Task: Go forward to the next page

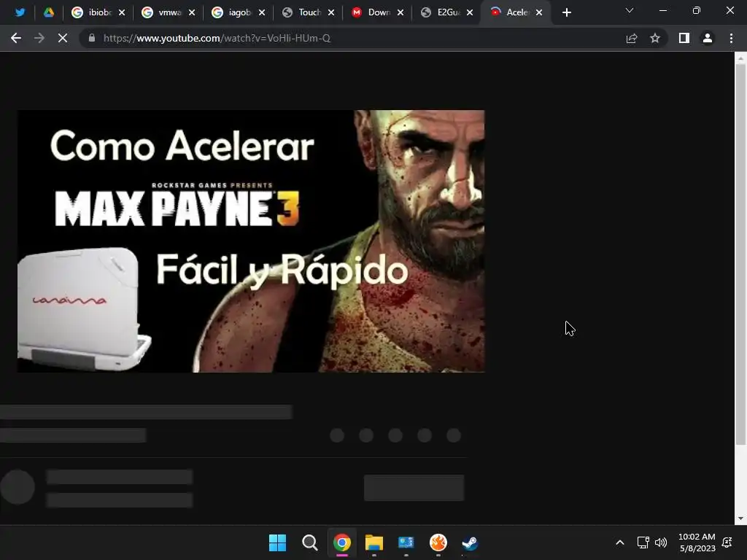Action: (39, 38)
